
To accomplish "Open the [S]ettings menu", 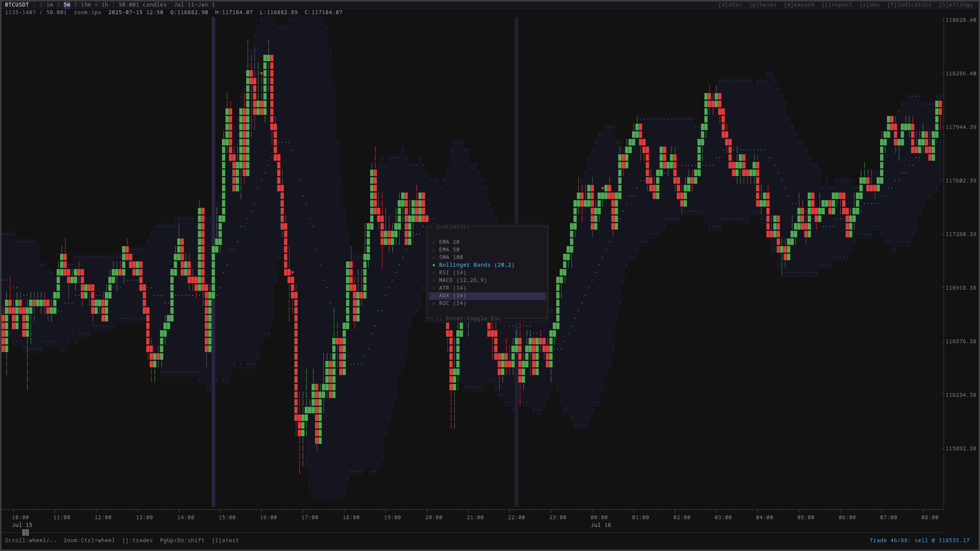I will click(x=956, y=5).
